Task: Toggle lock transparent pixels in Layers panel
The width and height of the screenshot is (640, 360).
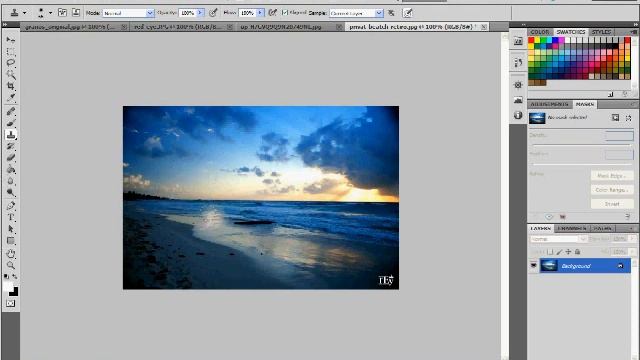Action: 550,252
